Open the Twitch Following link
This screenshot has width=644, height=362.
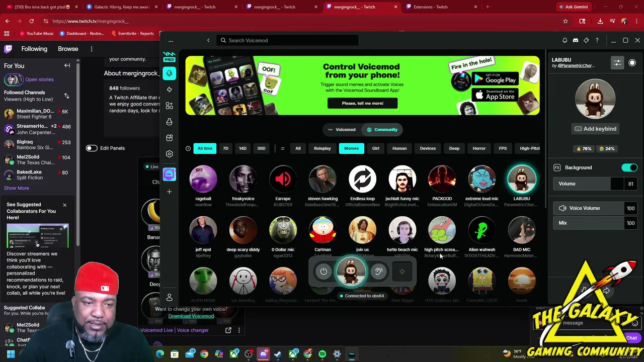(34, 49)
